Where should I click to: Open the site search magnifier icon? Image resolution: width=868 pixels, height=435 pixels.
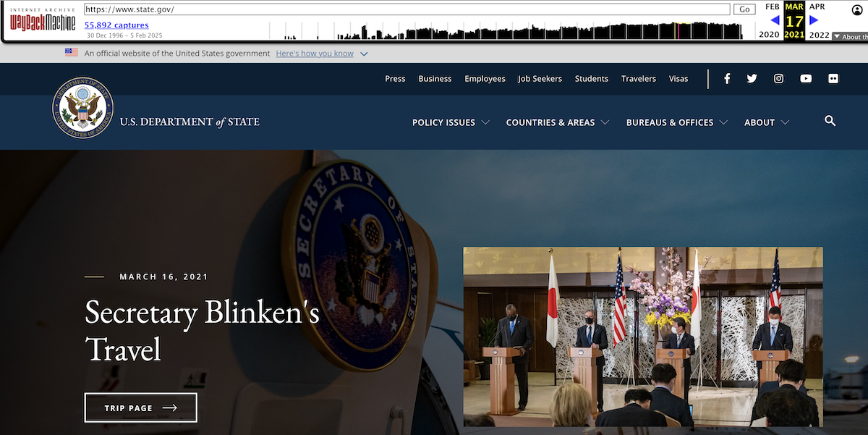click(830, 122)
